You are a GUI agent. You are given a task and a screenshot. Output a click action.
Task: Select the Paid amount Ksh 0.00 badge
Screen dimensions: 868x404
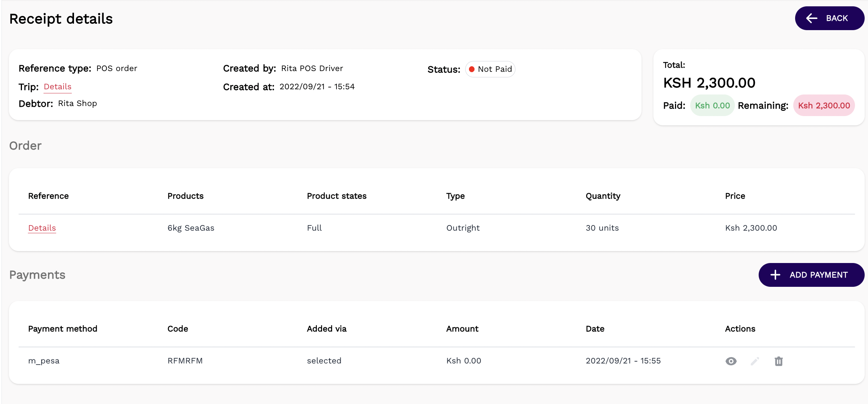712,106
